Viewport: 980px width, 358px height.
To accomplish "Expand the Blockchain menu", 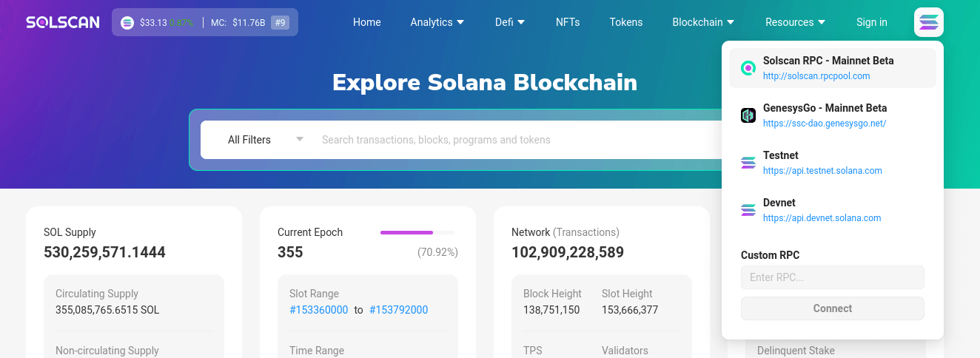I will click(703, 22).
